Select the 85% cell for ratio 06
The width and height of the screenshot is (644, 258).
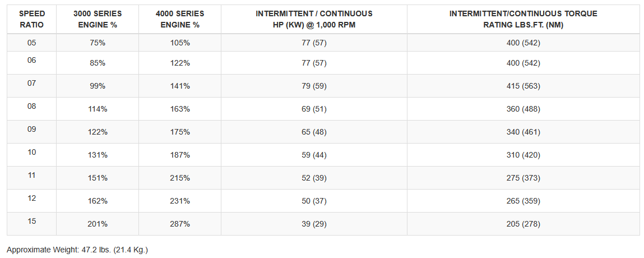98,63
